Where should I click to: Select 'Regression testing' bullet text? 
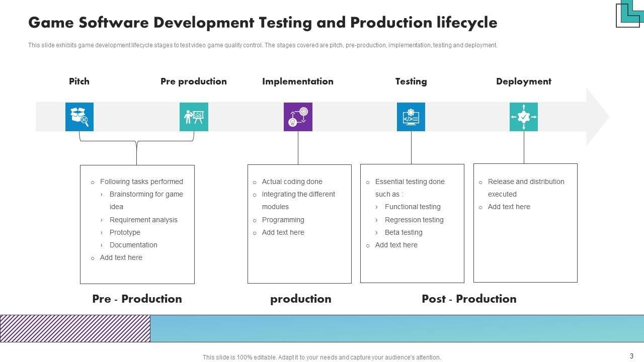414,220
